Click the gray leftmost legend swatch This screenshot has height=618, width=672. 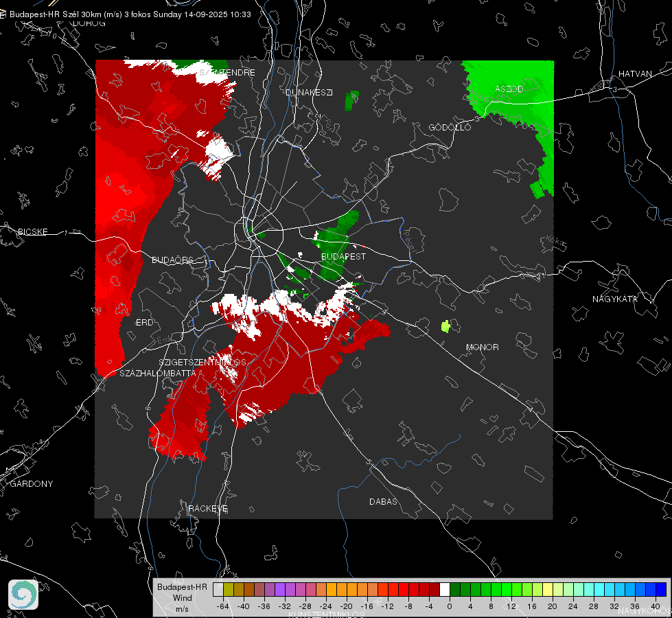pos(218,590)
